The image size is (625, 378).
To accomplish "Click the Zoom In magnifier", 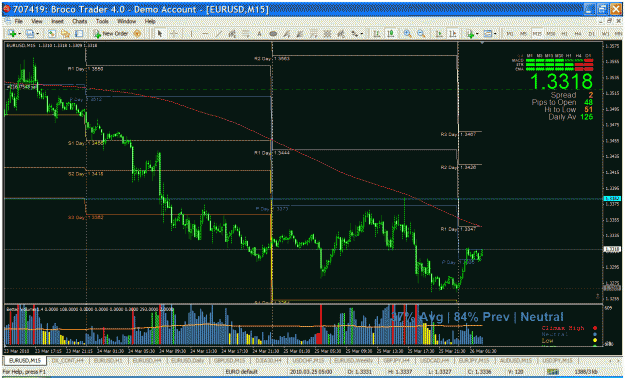I will [x=407, y=34].
